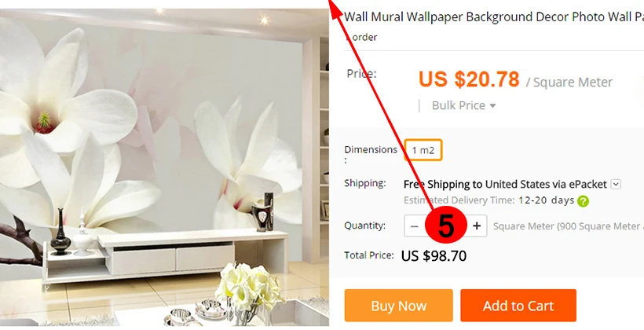The image size is (644, 330).
Task: Click the Bulk Price label
Action: 459,105
